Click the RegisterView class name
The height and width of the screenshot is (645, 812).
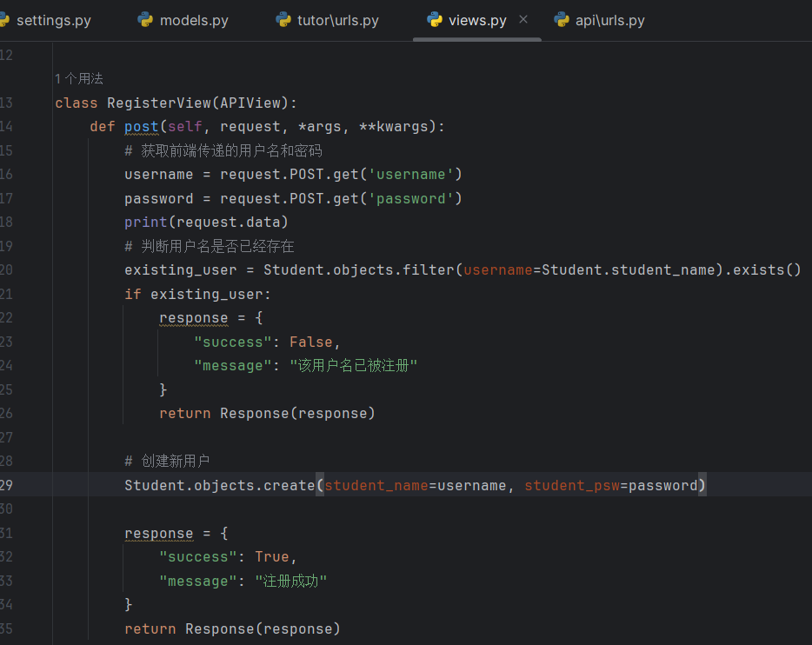[x=159, y=103]
